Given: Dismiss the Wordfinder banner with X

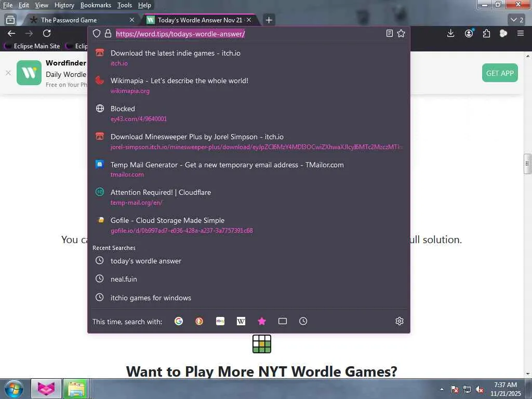Looking at the screenshot, I should coord(8,73).
